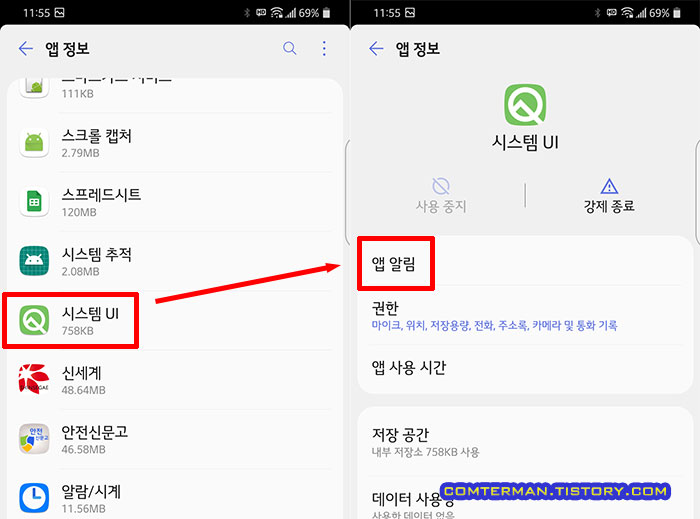Viewport: 700px width, 519px height.
Task: Open 권한 permissions entry
Action: pos(525,315)
